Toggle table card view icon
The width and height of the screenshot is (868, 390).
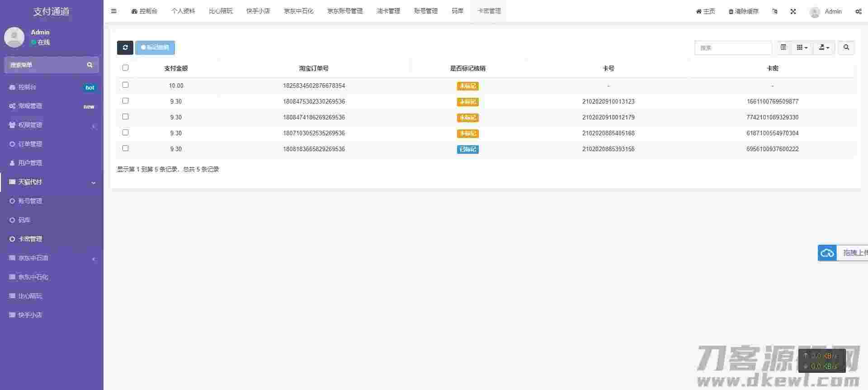[x=783, y=48]
